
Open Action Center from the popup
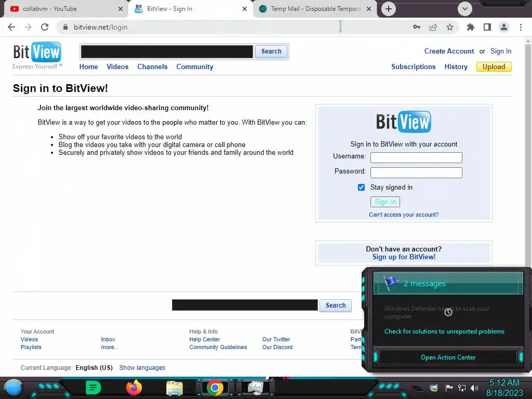coord(448,357)
